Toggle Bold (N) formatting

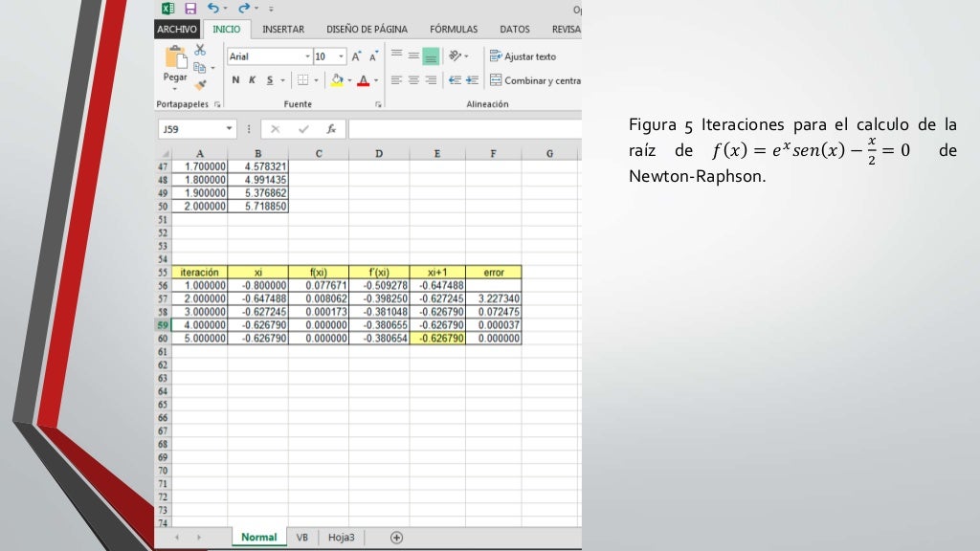(235, 80)
